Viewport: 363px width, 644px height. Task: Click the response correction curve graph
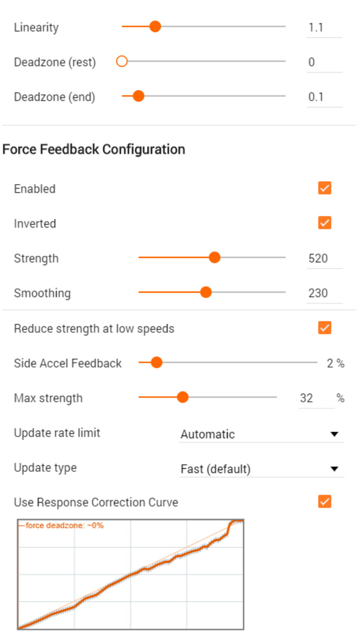(131, 574)
